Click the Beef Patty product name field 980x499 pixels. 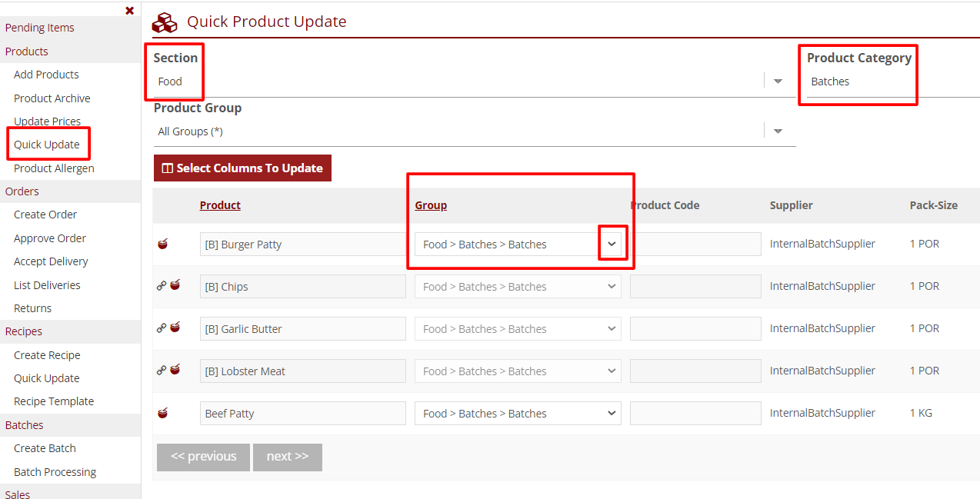(302, 414)
